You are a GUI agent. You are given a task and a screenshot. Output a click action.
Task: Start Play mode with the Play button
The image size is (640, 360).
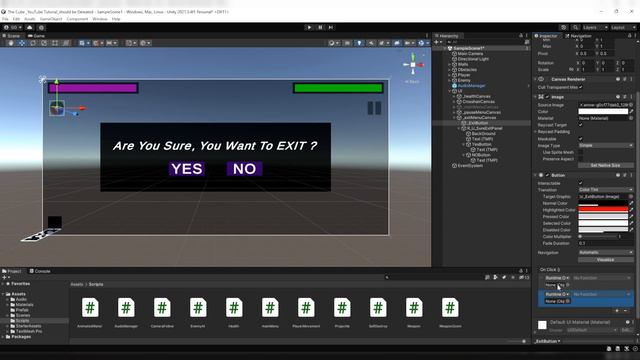[x=309, y=27]
